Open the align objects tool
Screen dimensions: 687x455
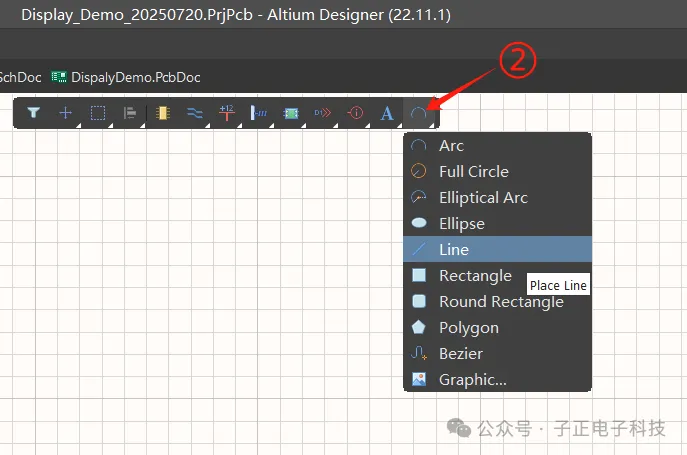click(130, 113)
